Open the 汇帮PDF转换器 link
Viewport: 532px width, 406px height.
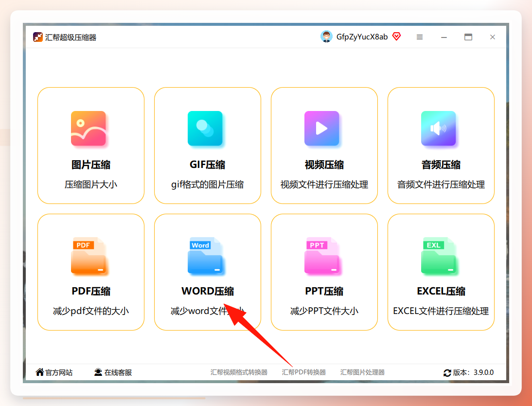(x=303, y=372)
